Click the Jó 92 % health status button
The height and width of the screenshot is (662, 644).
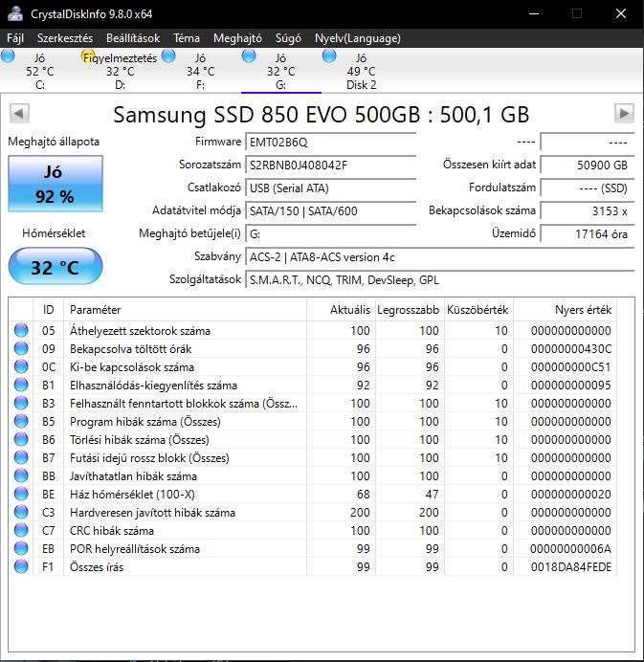[x=55, y=184]
